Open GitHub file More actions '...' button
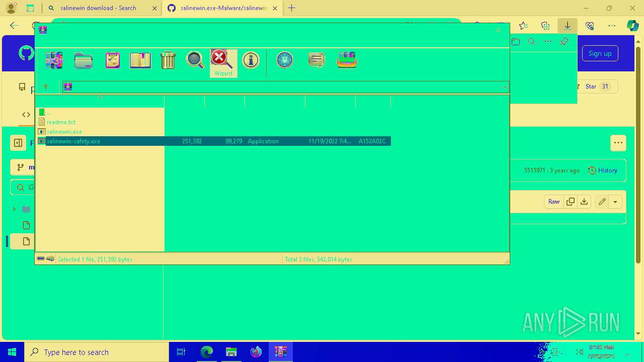The height and width of the screenshot is (362, 644). tap(618, 143)
